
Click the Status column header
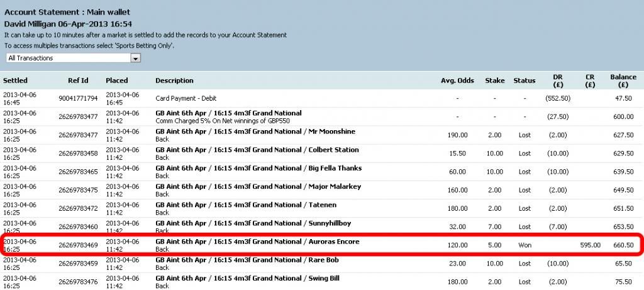pyautogui.click(x=524, y=81)
